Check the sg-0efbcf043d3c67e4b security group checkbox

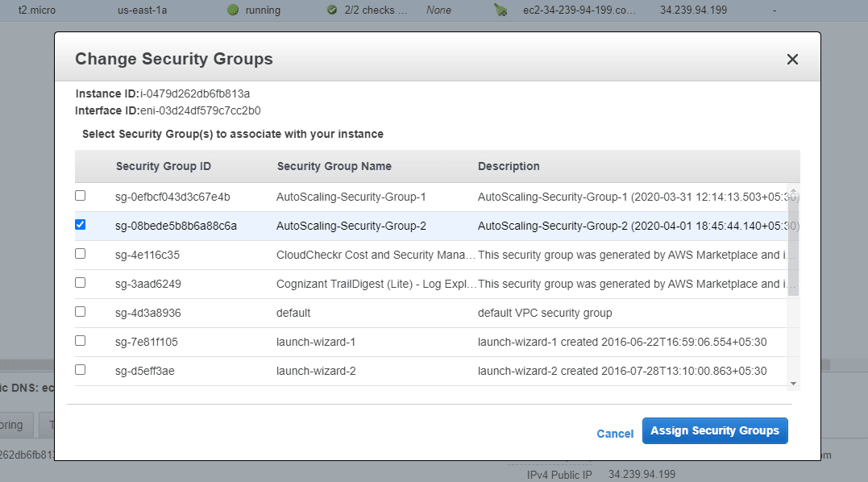pos(80,195)
